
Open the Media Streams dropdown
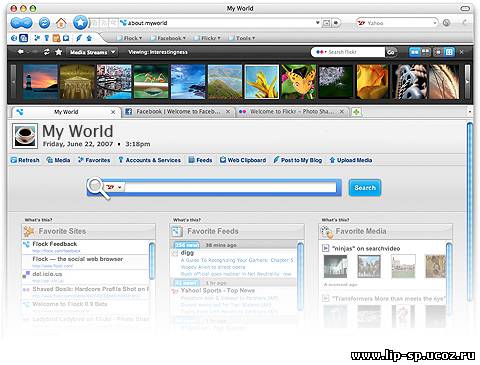click(x=92, y=52)
